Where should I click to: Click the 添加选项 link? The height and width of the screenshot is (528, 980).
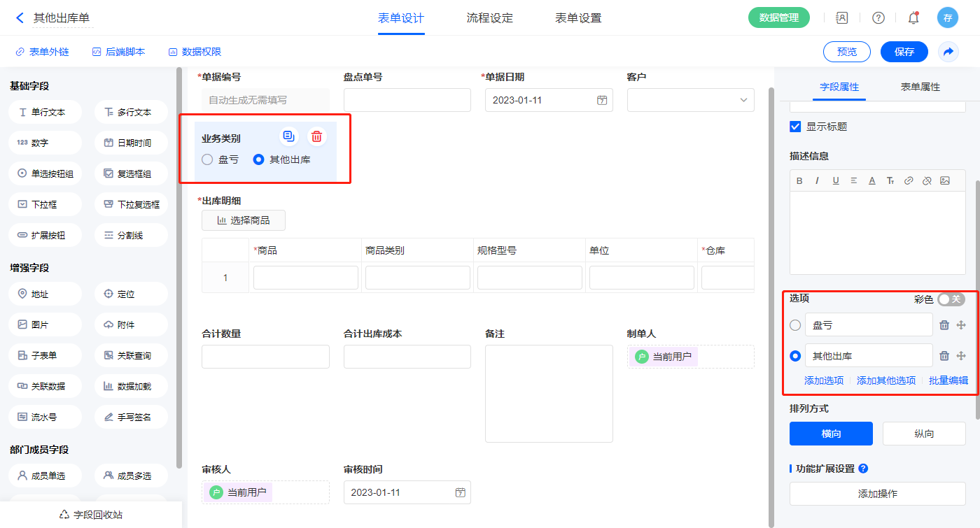tap(823, 380)
